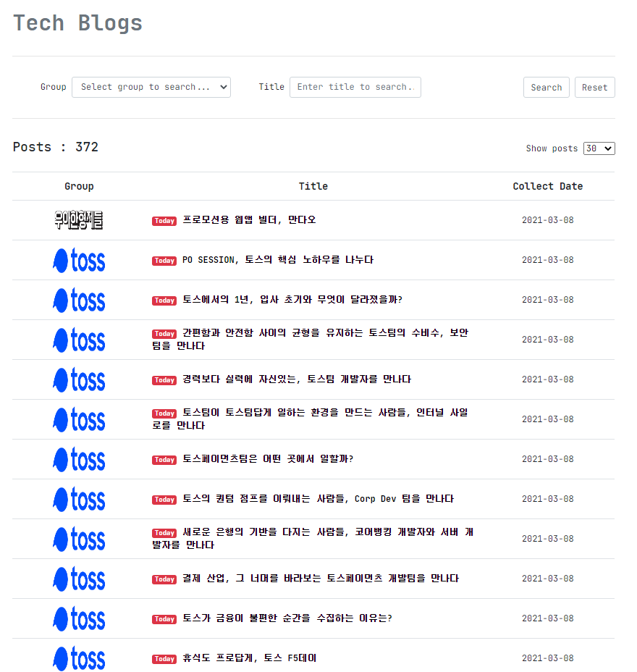The width and height of the screenshot is (637, 672).
Task: Click the Posts : 372 count text
Action: (56, 147)
